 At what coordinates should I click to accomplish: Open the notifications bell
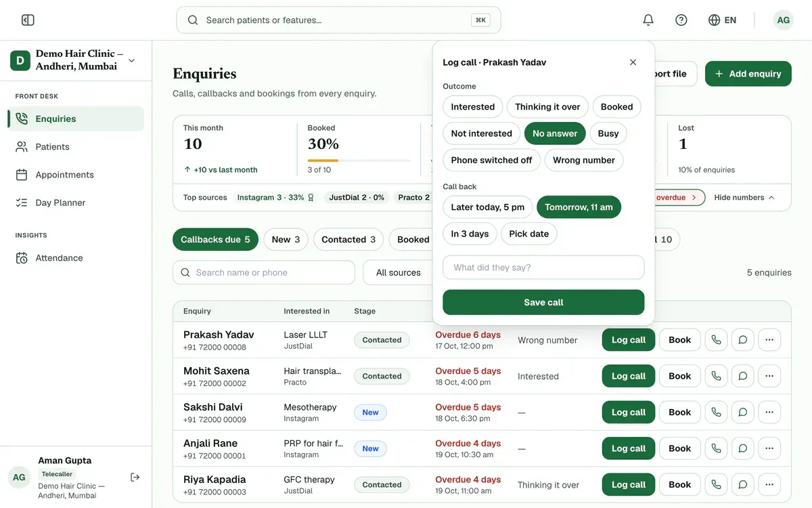click(x=648, y=20)
